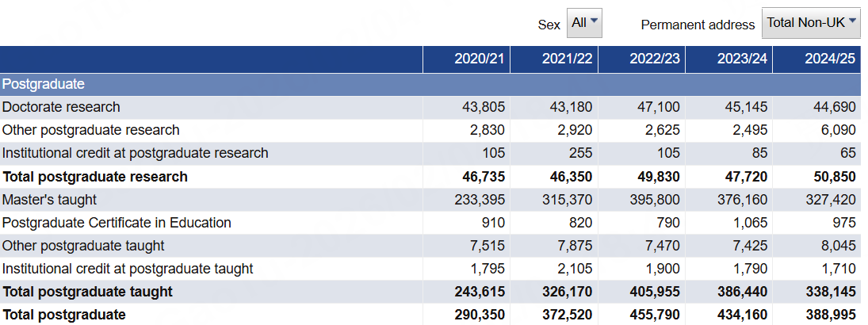The width and height of the screenshot is (868, 325).
Task: Select the Other postgraduate taught label
Action: (x=83, y=246)
